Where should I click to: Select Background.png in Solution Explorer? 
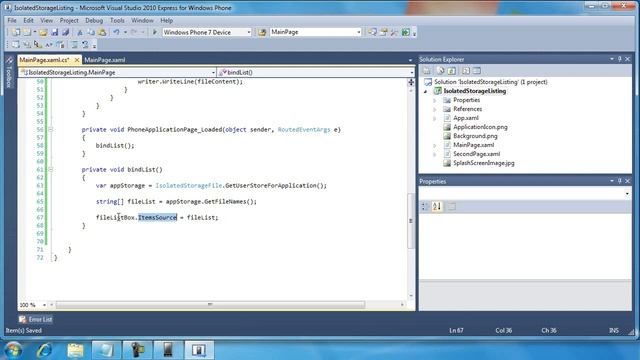click(475, 136)
